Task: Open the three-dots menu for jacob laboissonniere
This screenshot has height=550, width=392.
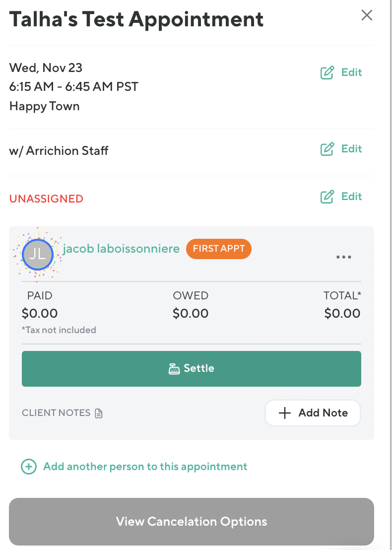Action: point(344,257)
